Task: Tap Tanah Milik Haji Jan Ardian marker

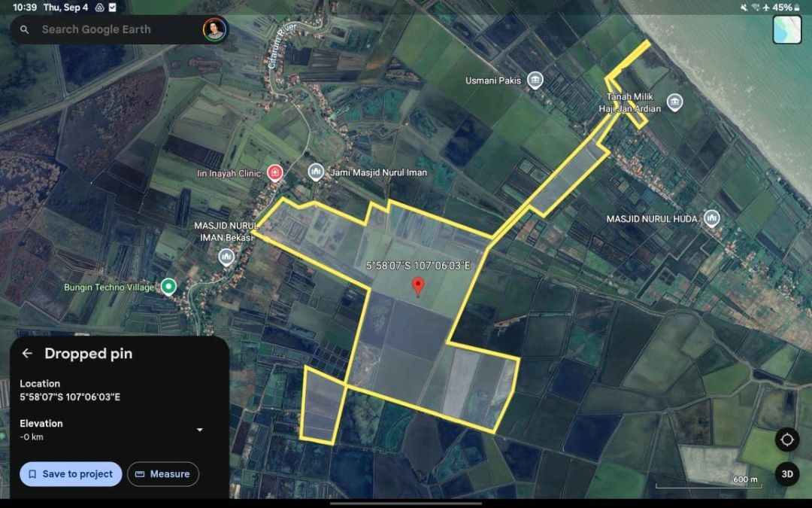Action: click(674, 102)
